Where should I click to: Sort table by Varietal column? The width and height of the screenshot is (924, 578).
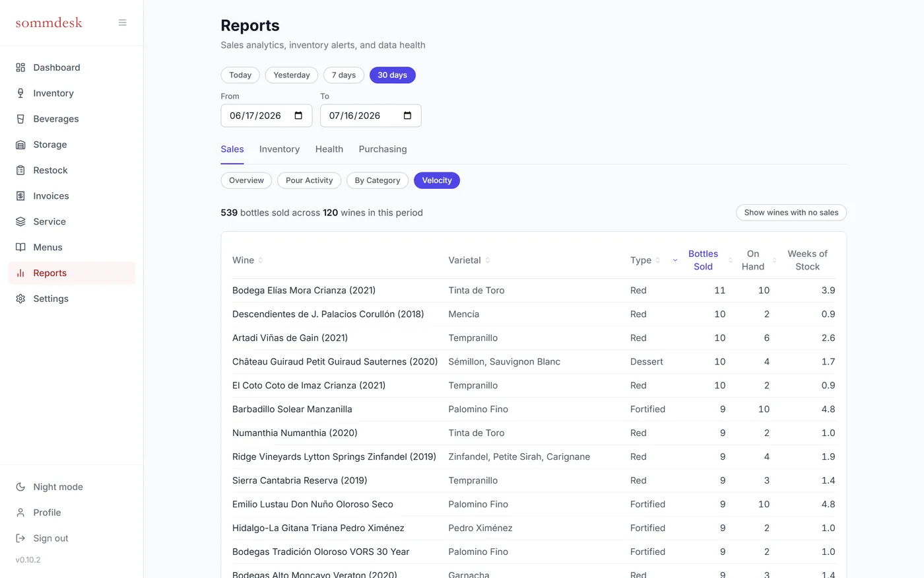(x=469, y=260)
